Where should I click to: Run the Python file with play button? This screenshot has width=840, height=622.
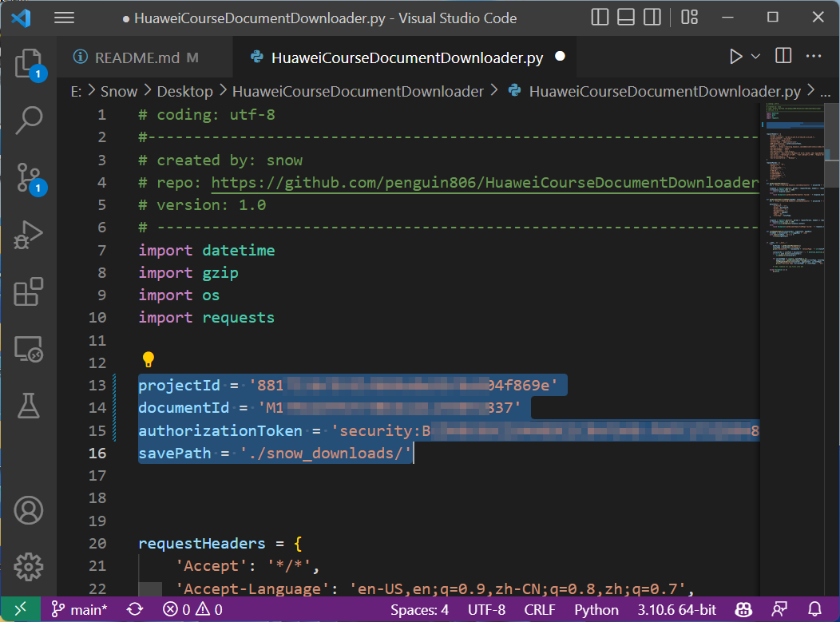(735, 56)
